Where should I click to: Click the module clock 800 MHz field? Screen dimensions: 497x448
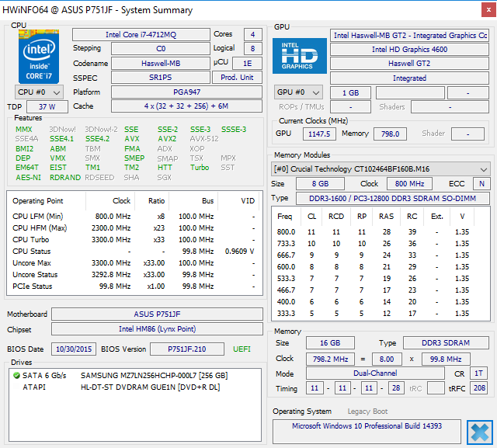[409, 184]
